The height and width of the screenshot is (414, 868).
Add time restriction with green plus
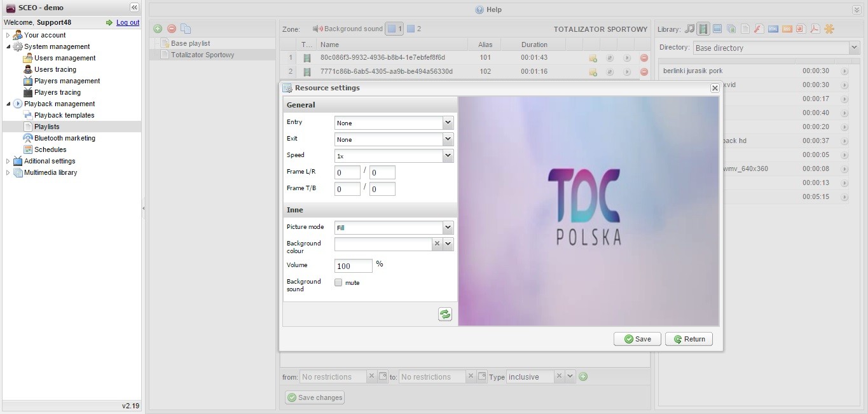(584, 376)
